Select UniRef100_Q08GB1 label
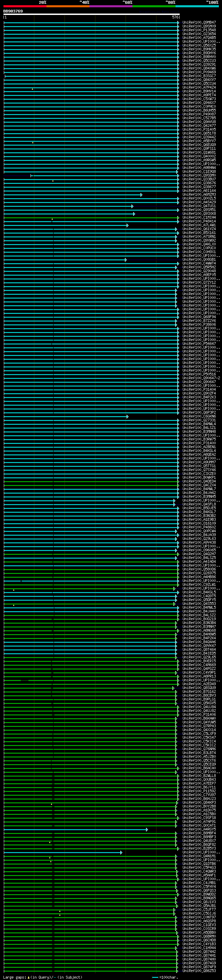Viewport: 222px width, 980px height. click(199, 259)
